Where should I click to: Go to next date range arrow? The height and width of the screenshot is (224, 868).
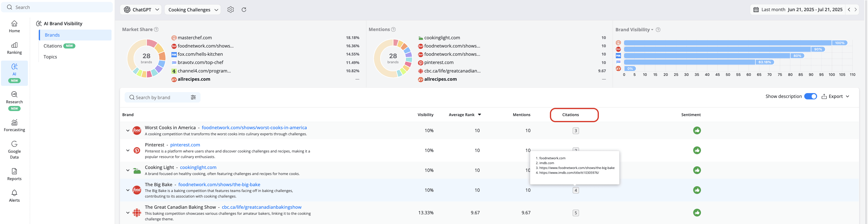click(x=856, y=10)
